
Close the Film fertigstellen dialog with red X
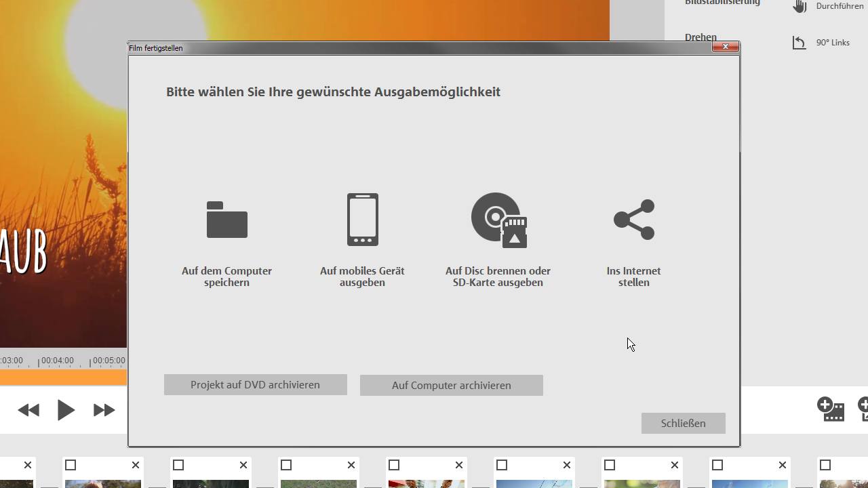tap(726, 47)
